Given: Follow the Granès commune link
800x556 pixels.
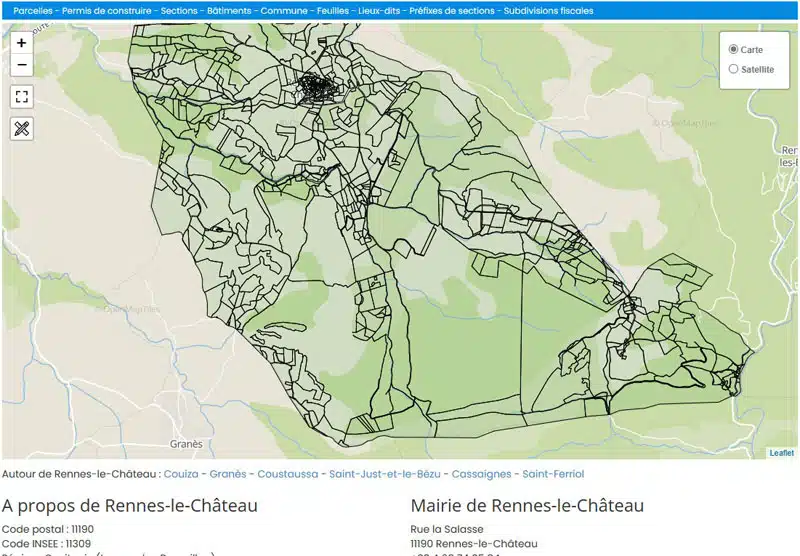Looking at the screenshot, I should (x=228, y=474).
